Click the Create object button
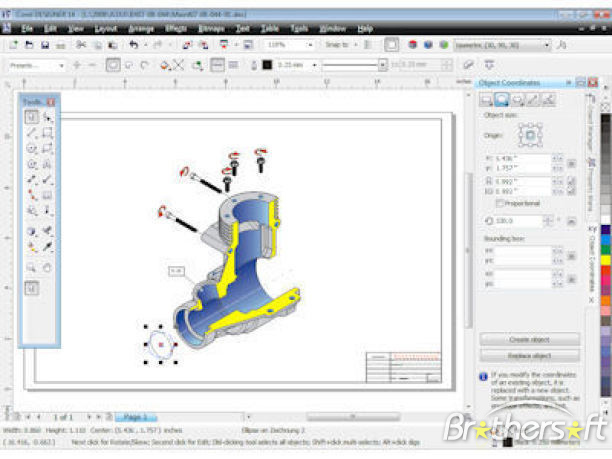The height and width of the screenshot is (459, 612). tap(529, 340)
